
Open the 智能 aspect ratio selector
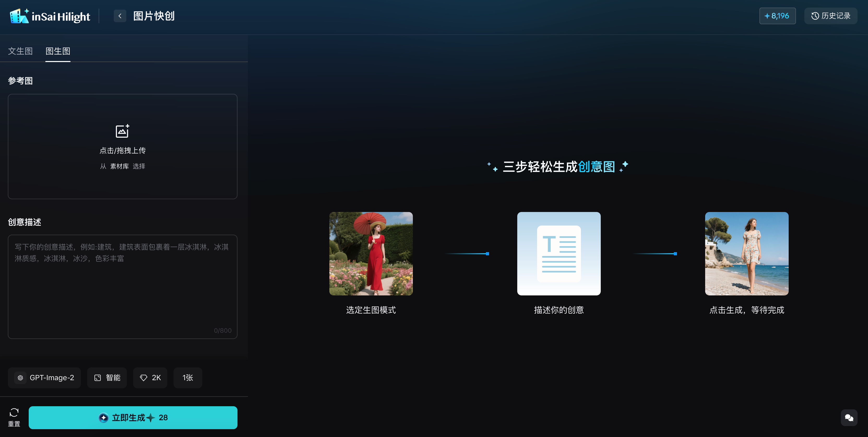coord(107,378)
